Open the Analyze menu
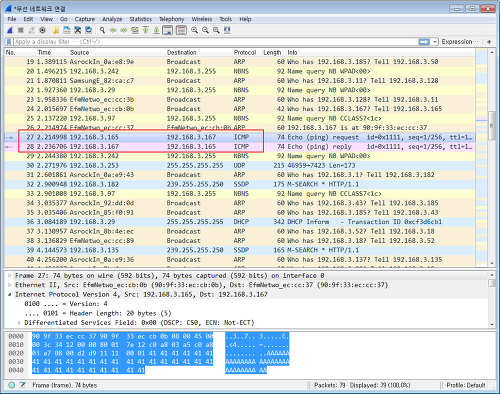The height and width of the screenshot is (394, 500). coord(112,19)
